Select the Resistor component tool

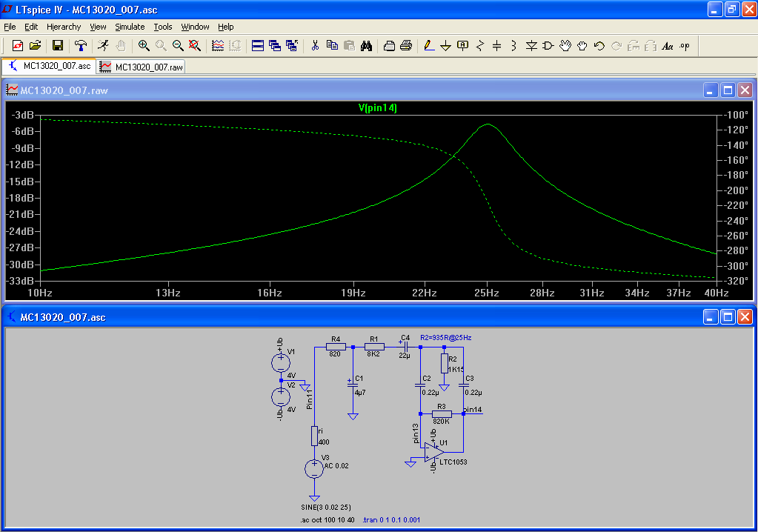tap(479, 46)
